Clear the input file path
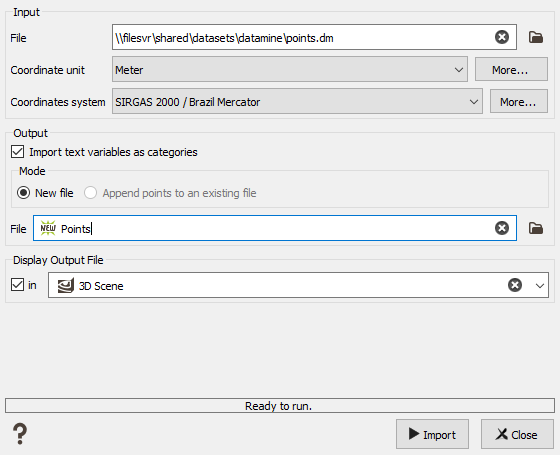Screen dimensions: 560x455 click(x=501, y=37)
